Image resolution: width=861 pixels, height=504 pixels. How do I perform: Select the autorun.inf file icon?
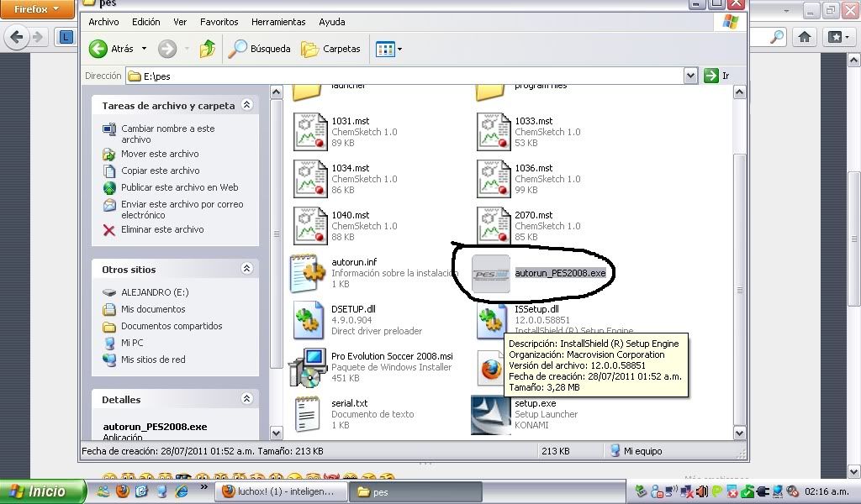coord(308,273)
